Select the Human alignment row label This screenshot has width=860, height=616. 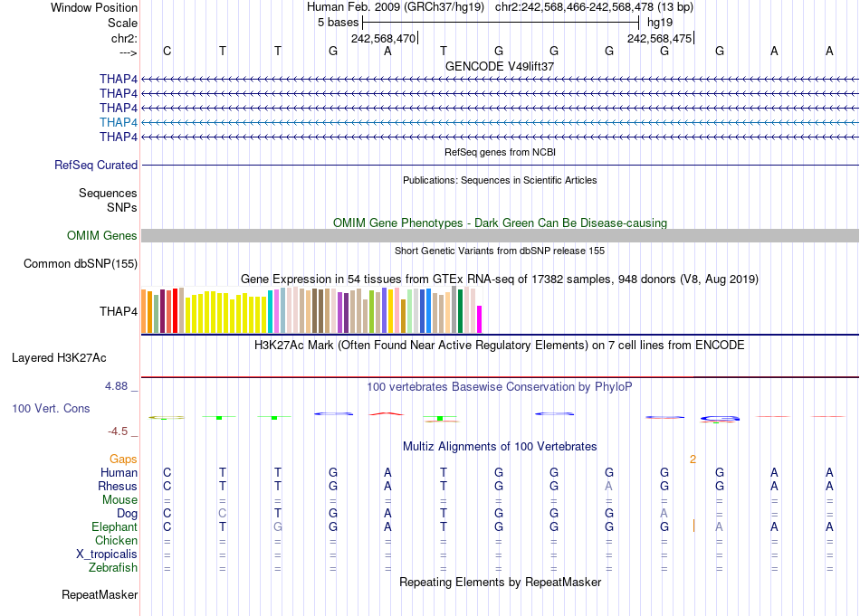[119, 472]
